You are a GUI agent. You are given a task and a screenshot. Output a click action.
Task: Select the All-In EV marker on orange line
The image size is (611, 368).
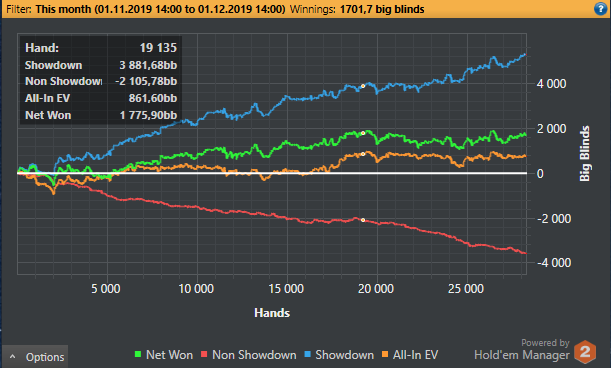point(363,154)
